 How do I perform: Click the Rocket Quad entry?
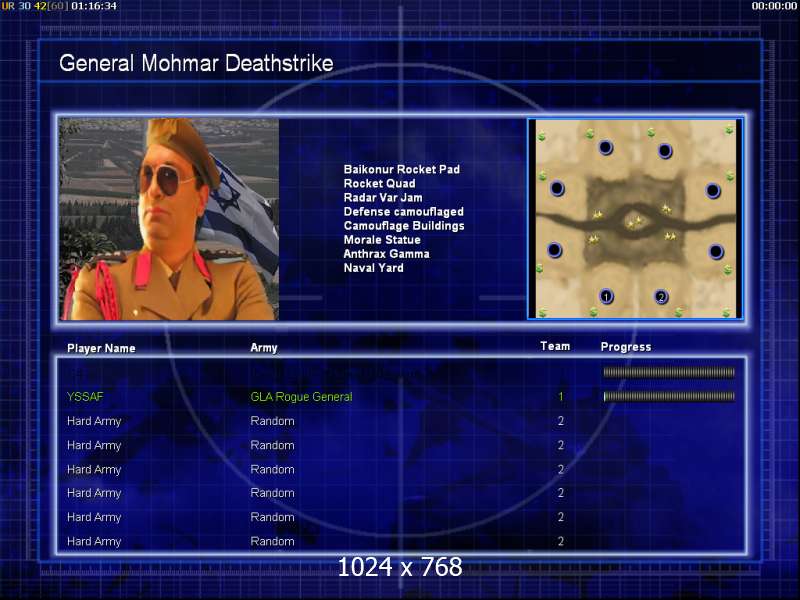coord(379,184)
